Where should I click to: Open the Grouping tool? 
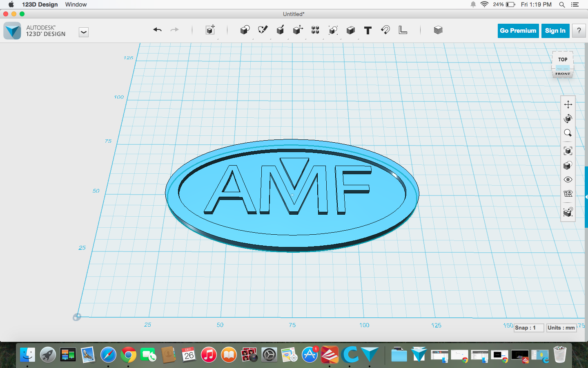[x=333, y=30]
